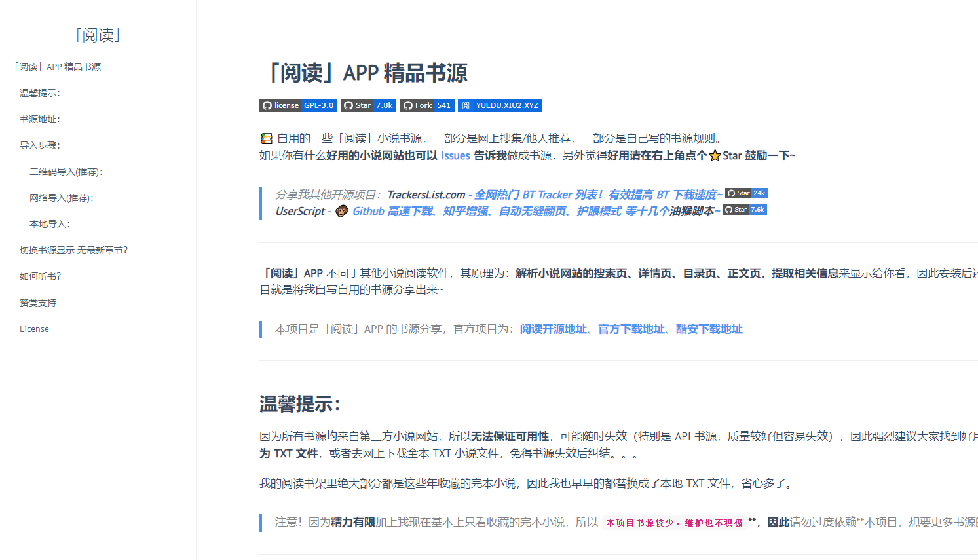Open the 官方下载地址 link
The image size is (978, 560).
(x=631, y=328)
